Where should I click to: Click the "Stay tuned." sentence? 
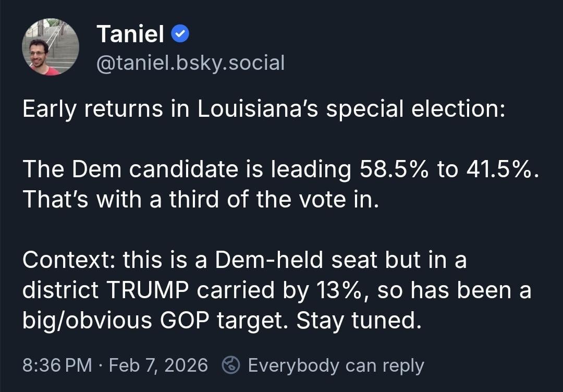coord(359,321)
